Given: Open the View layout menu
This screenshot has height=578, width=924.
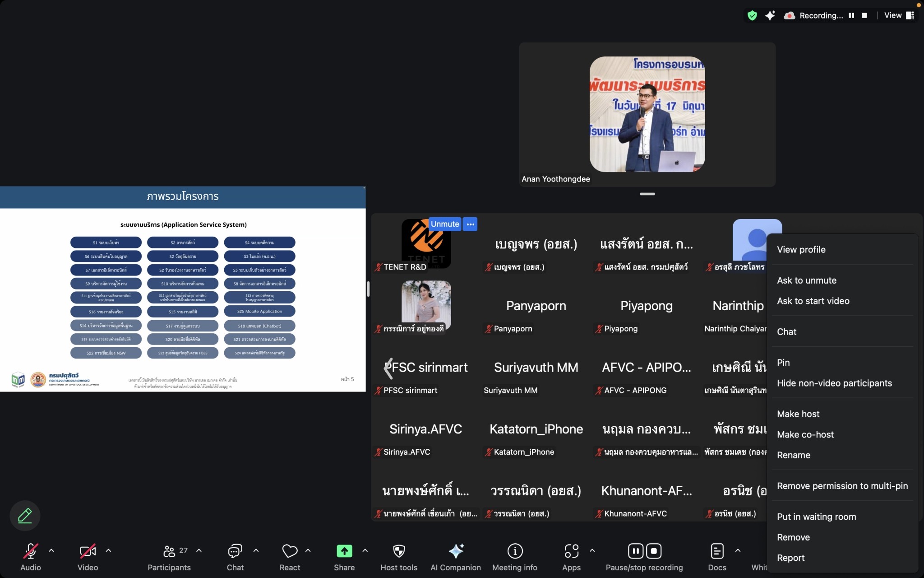Looking at the screenshot, I should pos(899,15).
